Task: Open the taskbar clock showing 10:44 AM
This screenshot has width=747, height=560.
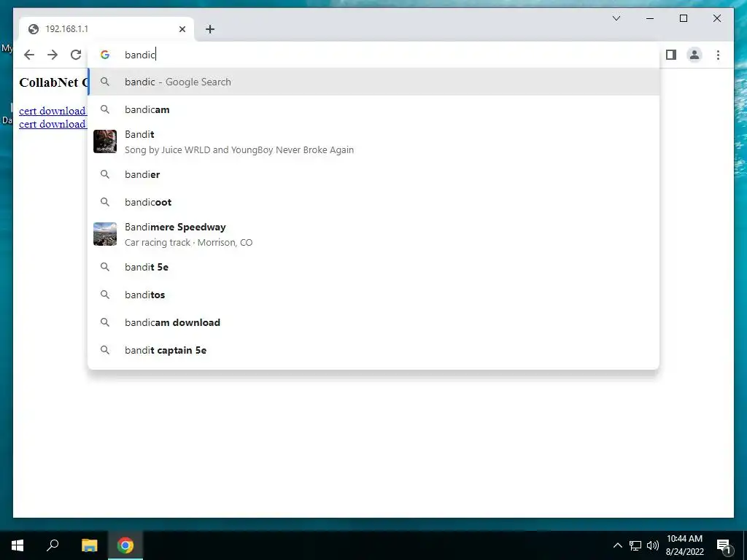Action: coord(684,545)
